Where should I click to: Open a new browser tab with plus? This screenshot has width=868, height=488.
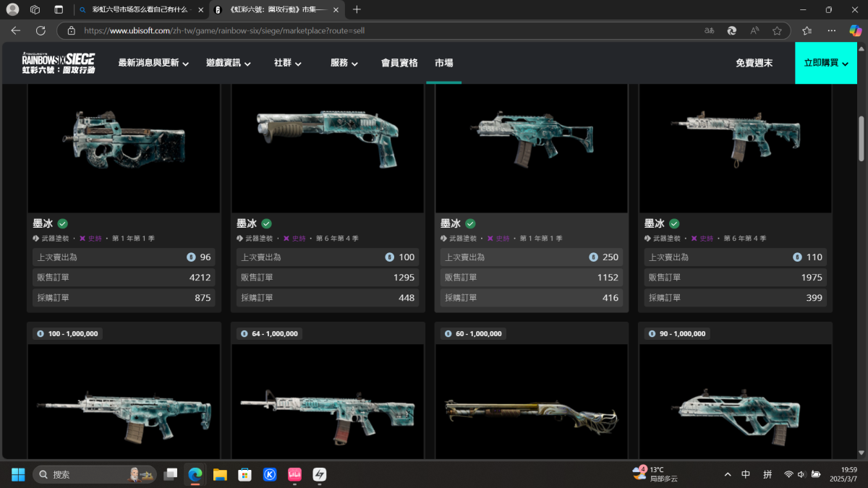click(357, 9)
